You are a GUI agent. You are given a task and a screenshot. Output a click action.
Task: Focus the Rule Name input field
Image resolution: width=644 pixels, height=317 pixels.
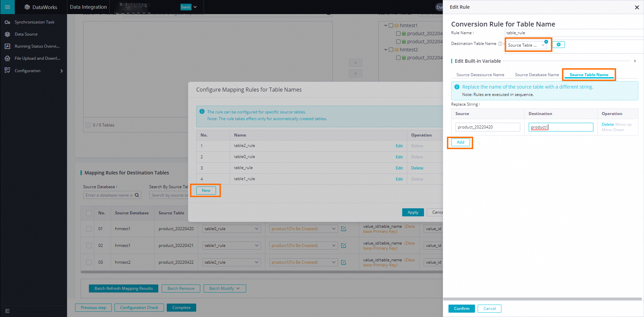pyautogui.click(x=574, y=33)
